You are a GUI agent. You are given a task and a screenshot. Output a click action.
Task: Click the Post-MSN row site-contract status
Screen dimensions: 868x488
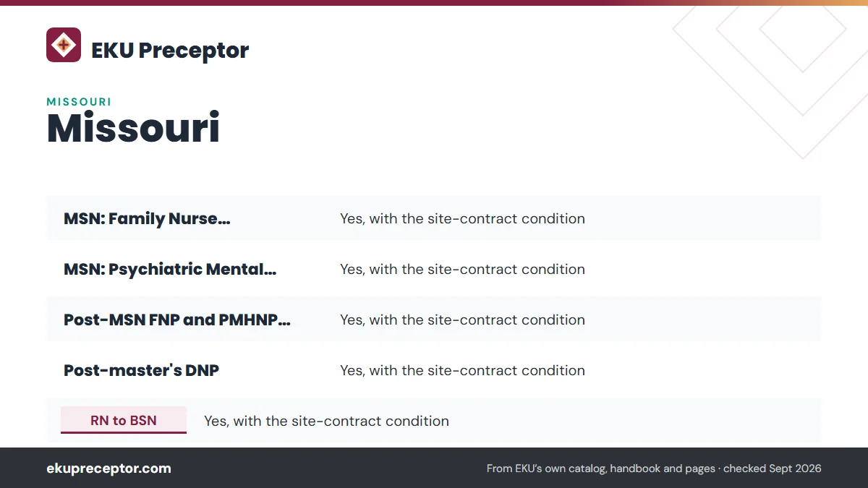coord(462,320)
